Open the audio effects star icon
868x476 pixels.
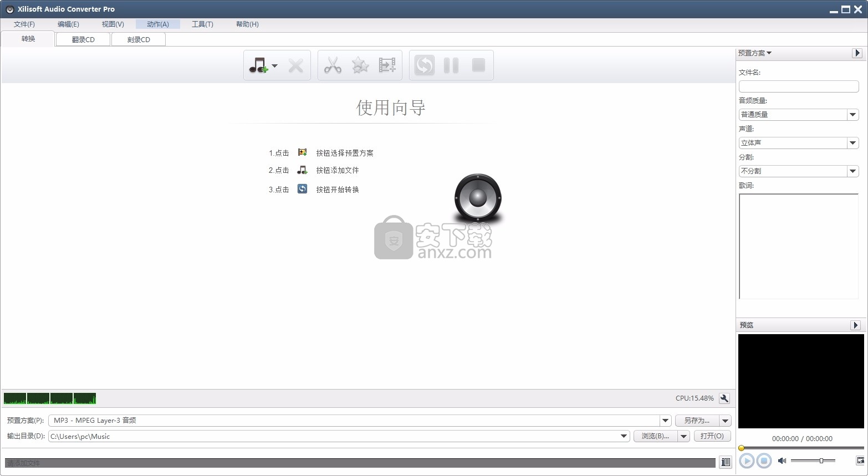coord(360,65)
